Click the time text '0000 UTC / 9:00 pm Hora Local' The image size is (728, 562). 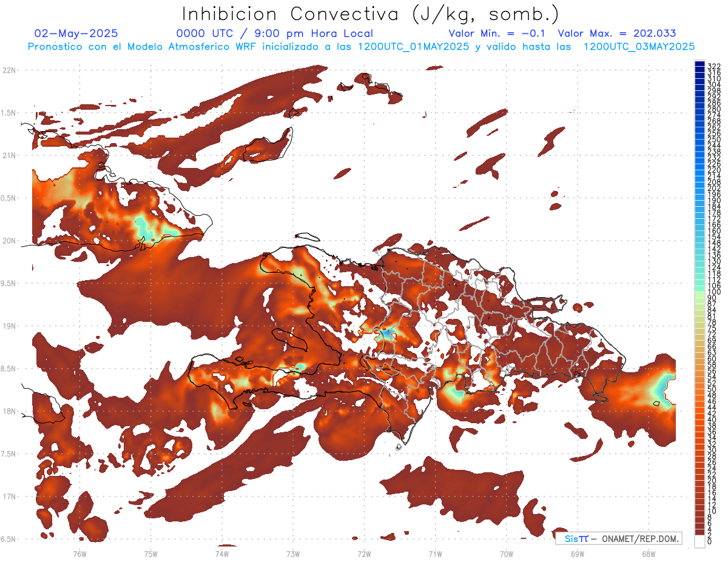[x=275, y=33]
